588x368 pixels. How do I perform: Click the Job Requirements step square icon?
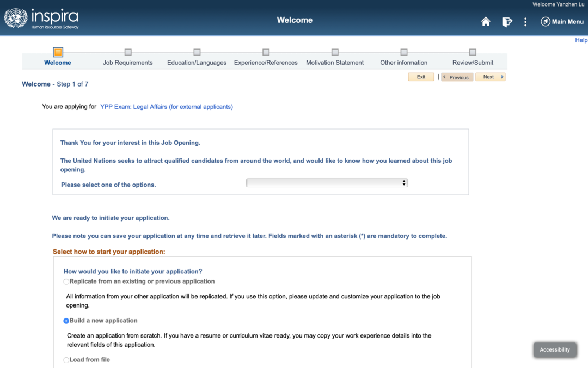tap(128, 52)
